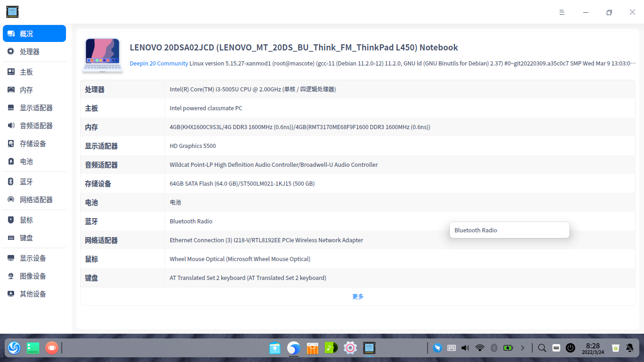
Task: Open the notification bell in the dock
Action: tap(629, 348)
